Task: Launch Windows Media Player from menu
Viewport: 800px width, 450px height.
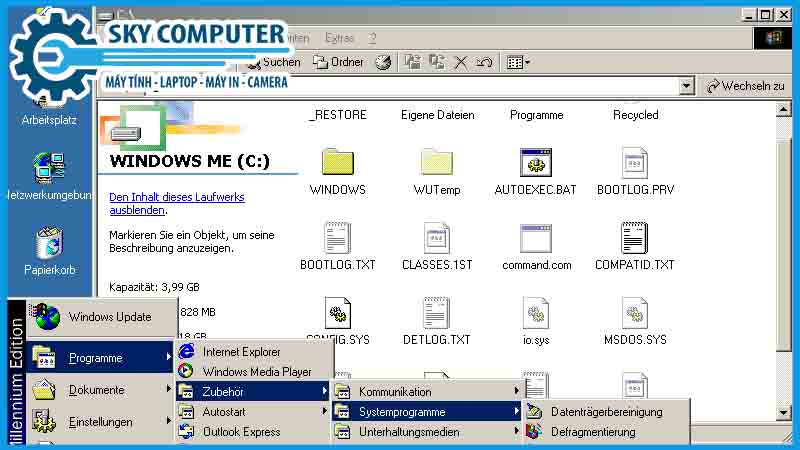Action: click(254, 371)
